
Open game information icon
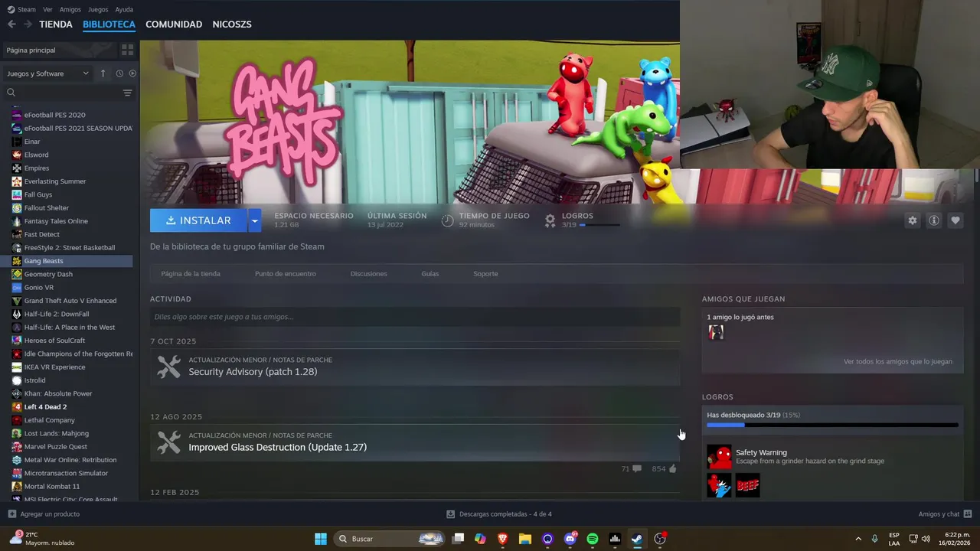pos(933,220)
